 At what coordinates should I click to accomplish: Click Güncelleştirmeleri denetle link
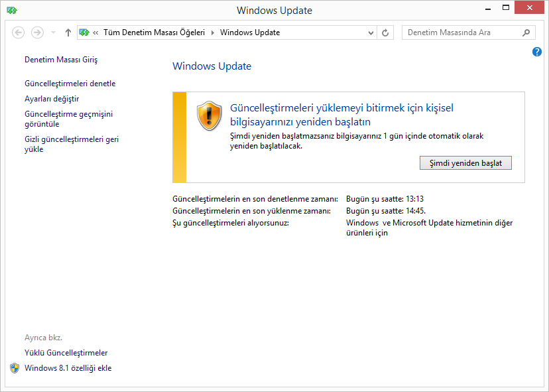pyautogui.click(x=70, y=84)
